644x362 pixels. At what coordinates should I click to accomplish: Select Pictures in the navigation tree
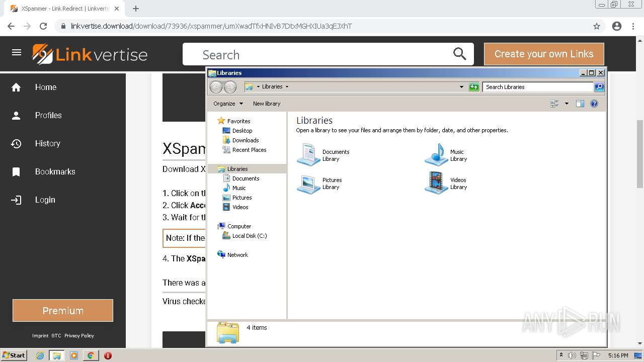coord(242,198)
